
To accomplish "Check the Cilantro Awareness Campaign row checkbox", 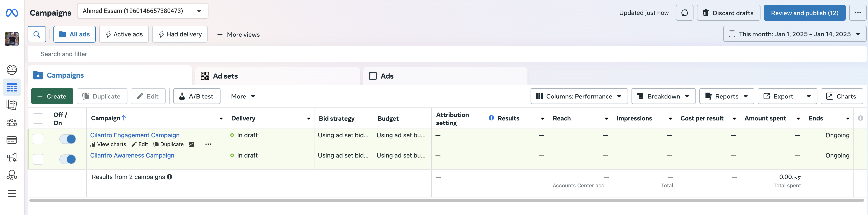I will [x=38, y=159].
